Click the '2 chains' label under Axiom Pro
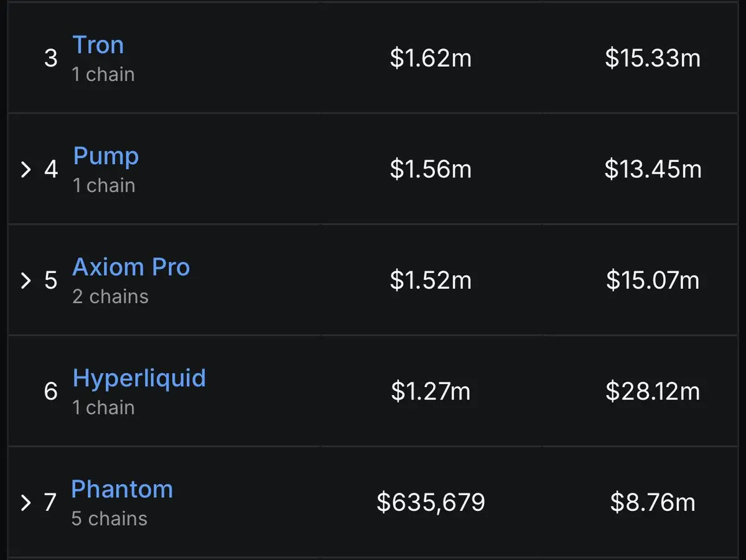Image resolution: width=746 pixels, height=560 pixels. coord(110,296)
